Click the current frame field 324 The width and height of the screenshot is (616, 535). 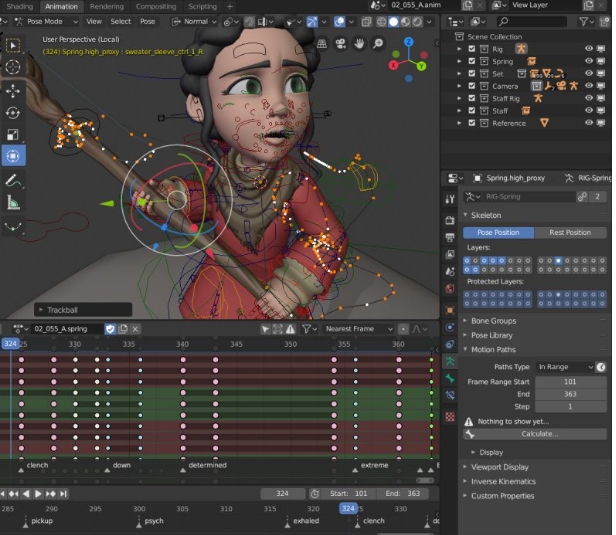pos(282,494)
